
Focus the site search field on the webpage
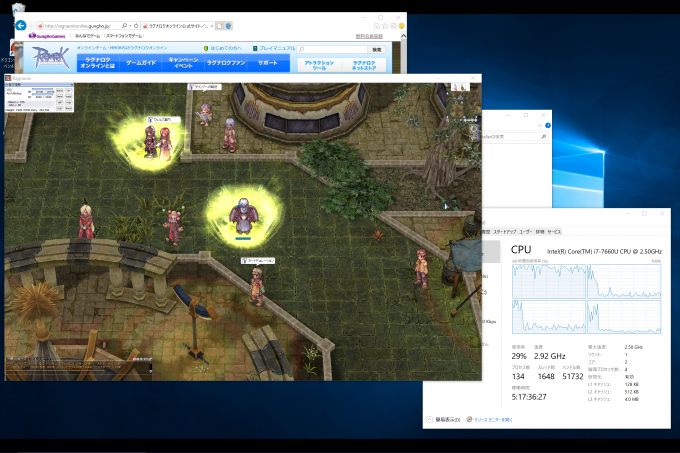pos(333,49)
